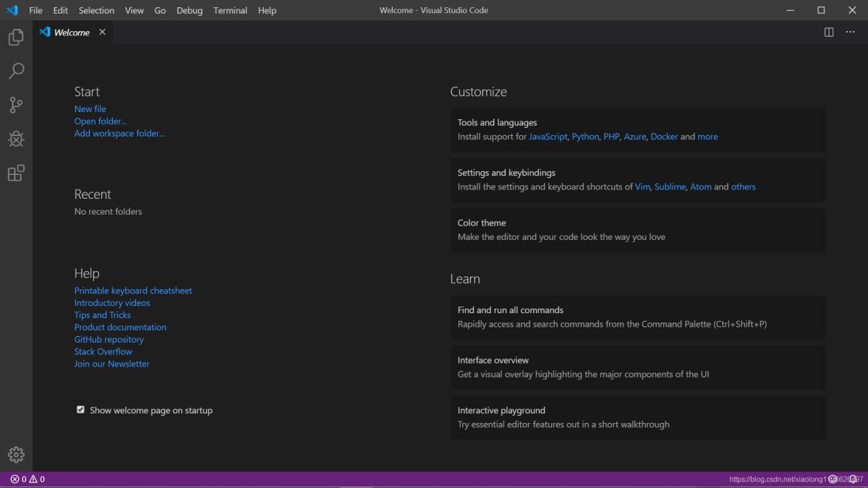Open the Manage gear icon
This screenshot has width=868, height=488.
[15, 454]
